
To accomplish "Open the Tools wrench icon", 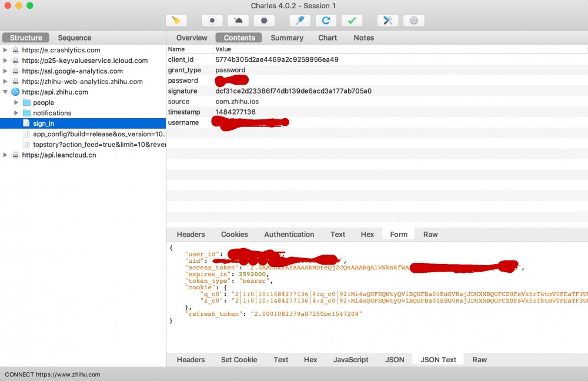I will click(x=387, y=21).
